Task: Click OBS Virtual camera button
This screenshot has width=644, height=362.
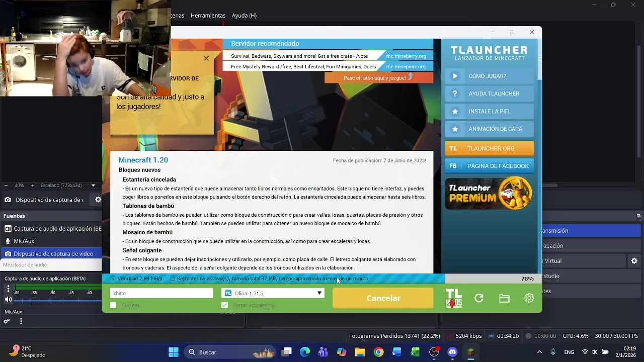Action: 584,261
